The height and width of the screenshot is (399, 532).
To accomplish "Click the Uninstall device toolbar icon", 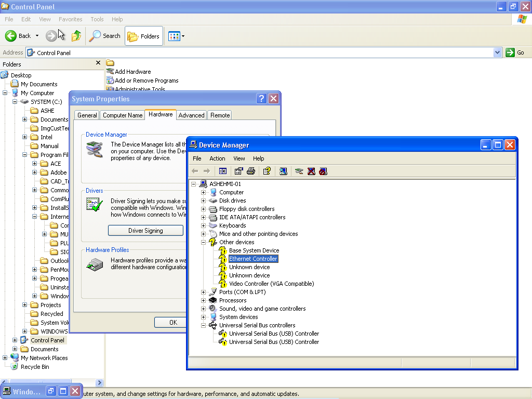I will tap(311, 171).
